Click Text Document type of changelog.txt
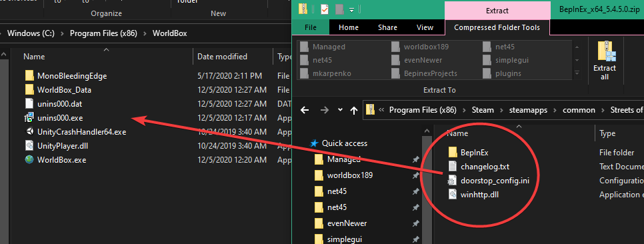The height and width of the screenshot is (244, 644). point(621,167)
